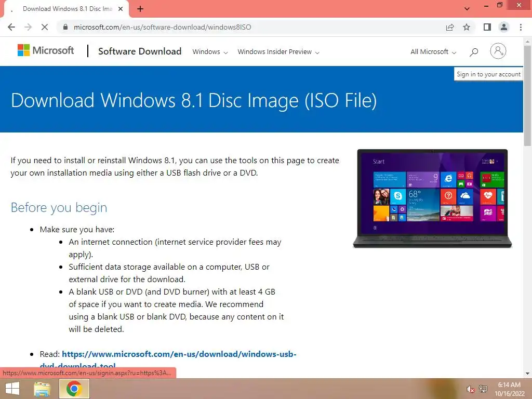Image resolution: width=532 pixels, height=399 pixels.
Task: Select the Download Windows 8.1 browser tab
Action: [67, 9]
